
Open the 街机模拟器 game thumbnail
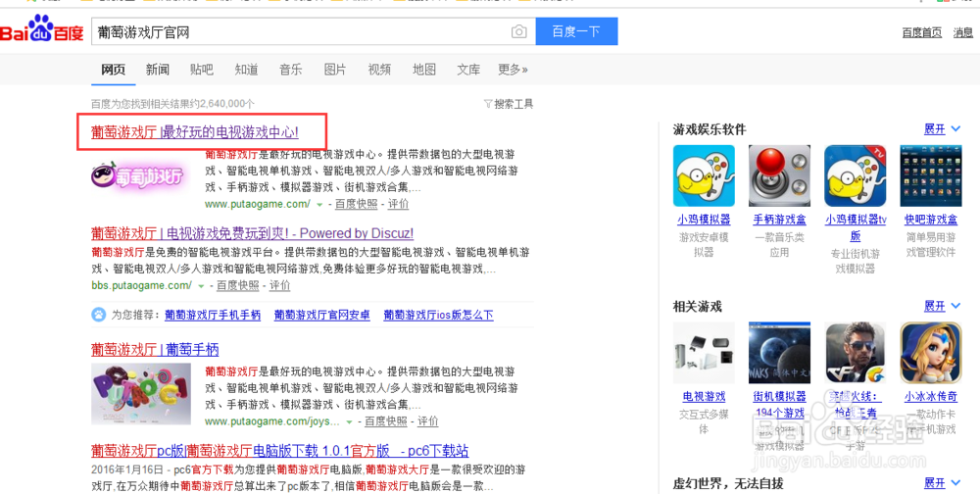(779, 353)
